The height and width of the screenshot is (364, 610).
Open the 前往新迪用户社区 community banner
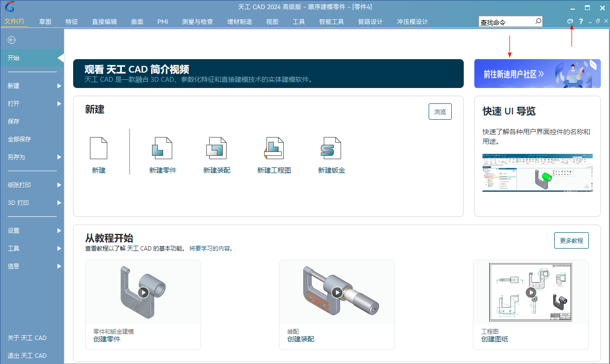pyautogui.click(x=537, y=74)
